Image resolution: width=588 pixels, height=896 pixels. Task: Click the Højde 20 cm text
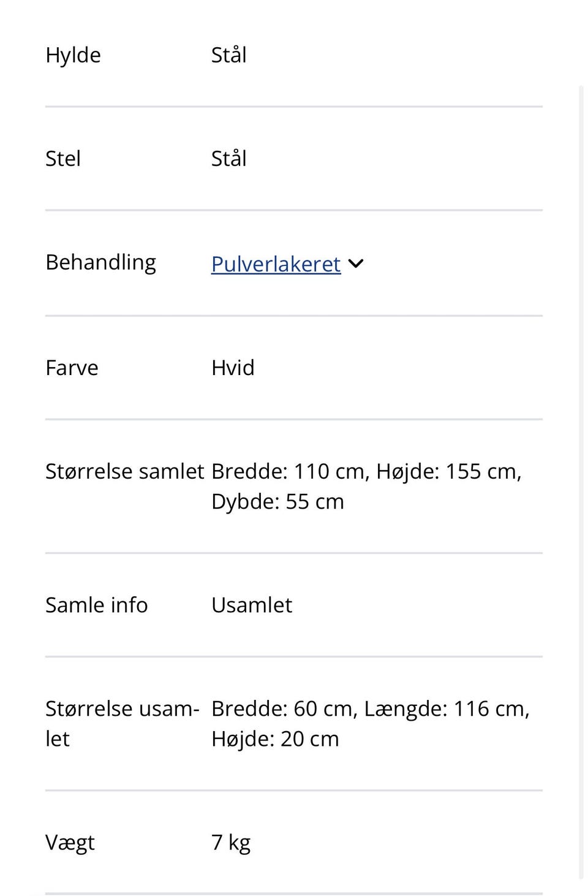275,738
